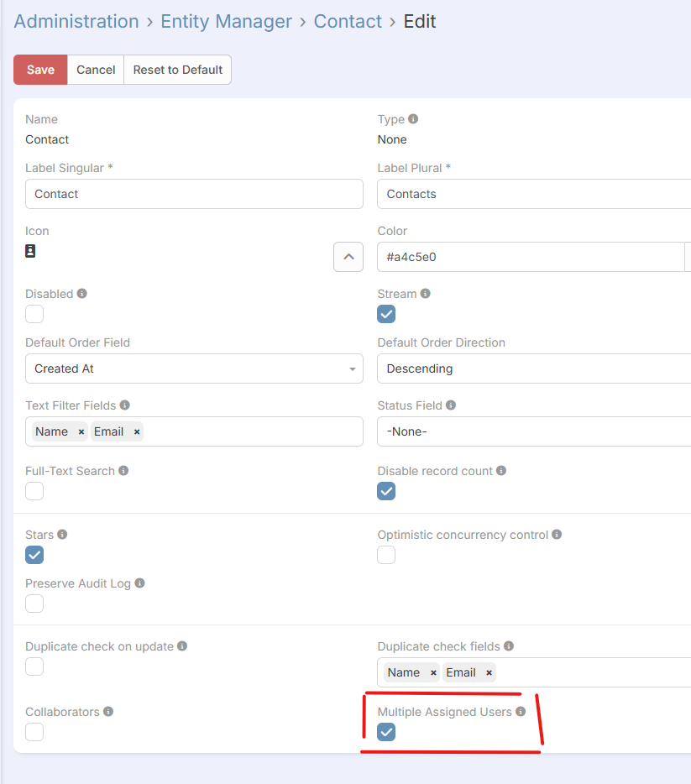Image resolution: width=691 pixels, height=784 pixels.
Task: Navigate to Entity Manager breadcrumb
Action: (226, 22)
